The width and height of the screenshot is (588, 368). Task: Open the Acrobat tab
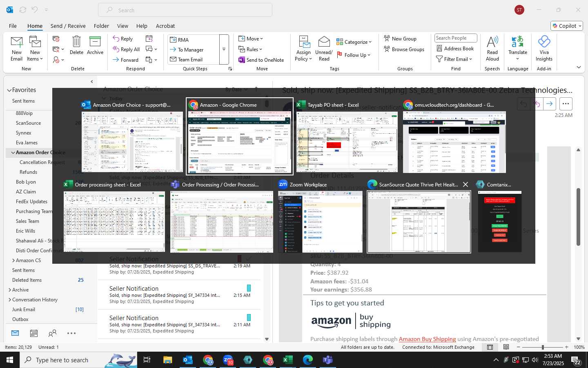click(165, 26)
